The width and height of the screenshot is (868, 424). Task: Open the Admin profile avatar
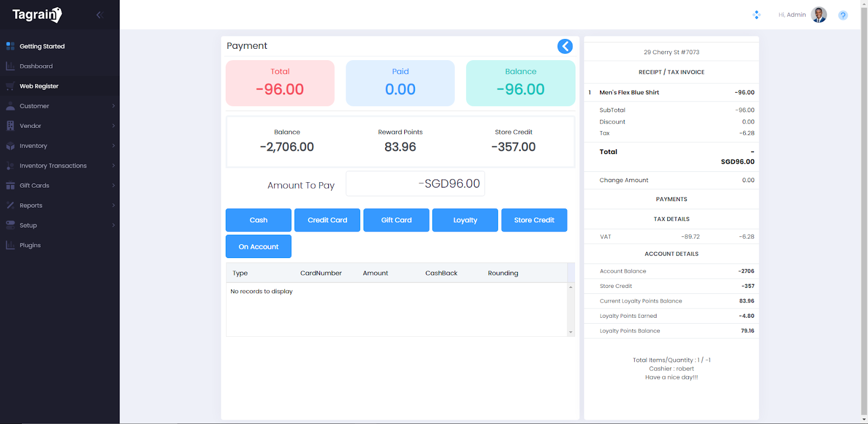point(819,15)
